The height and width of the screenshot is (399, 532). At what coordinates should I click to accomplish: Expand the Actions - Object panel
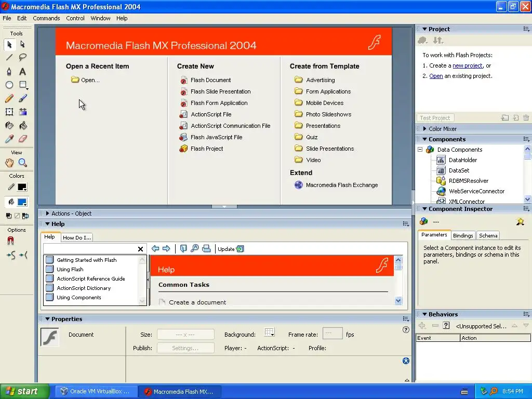click(x=47, y=214)
